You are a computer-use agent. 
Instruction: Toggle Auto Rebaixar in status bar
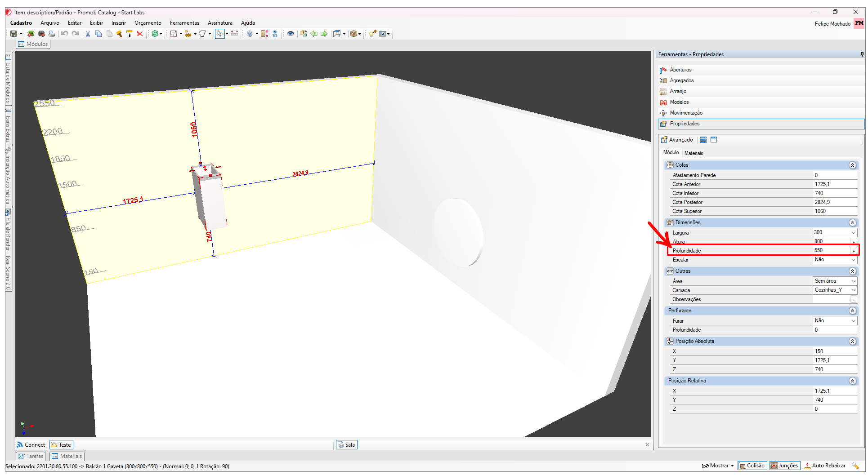point(825,466)
